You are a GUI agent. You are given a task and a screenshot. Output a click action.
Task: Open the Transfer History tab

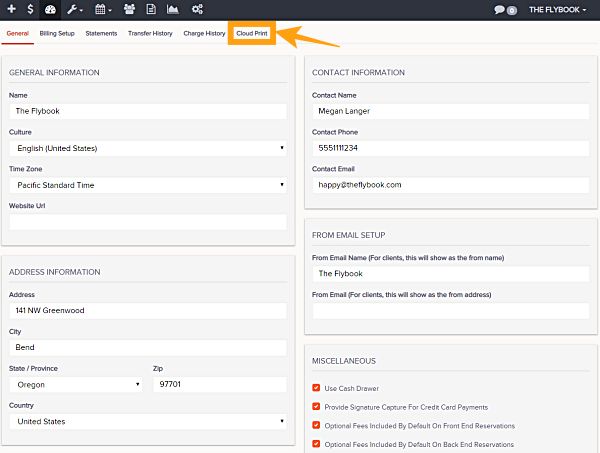coord(150,33)
